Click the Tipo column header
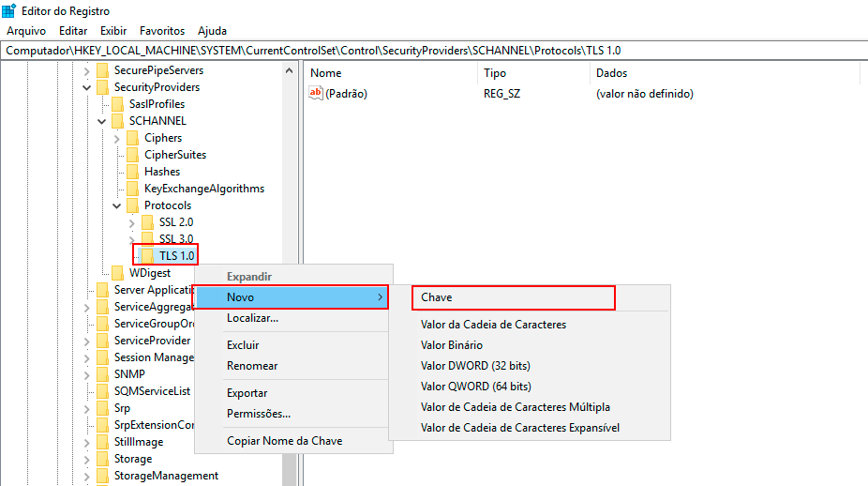The height and width of the screenshot is (486, 868). pos(533,73)
